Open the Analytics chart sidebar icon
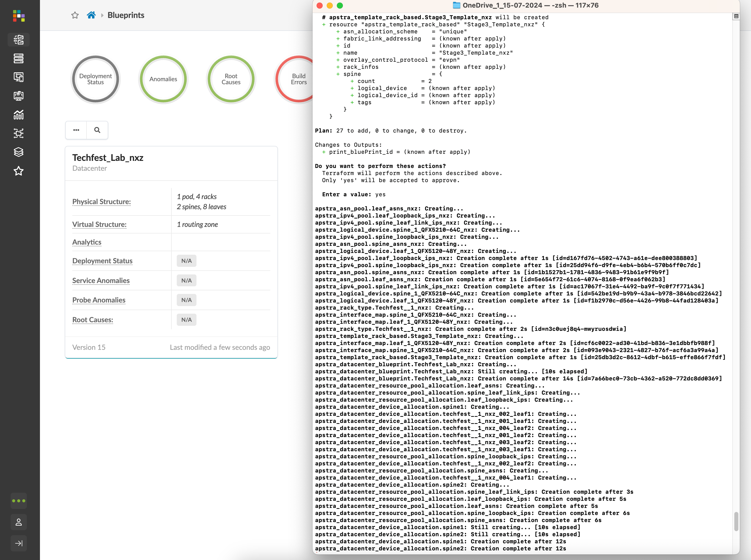This screenshot has width=751, height=560. click(x=19, y=115)
